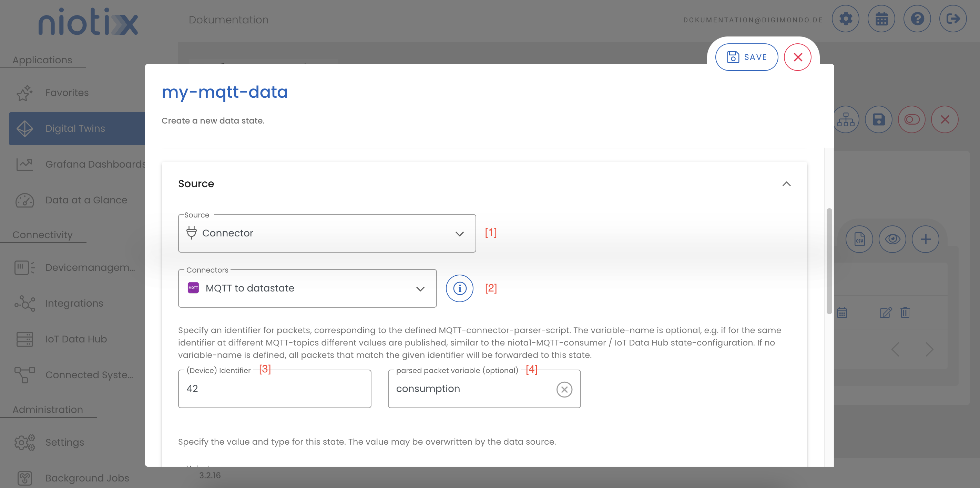Click the info button next to the connector
Screen dimensions: 980x488
tap(459, 288)
